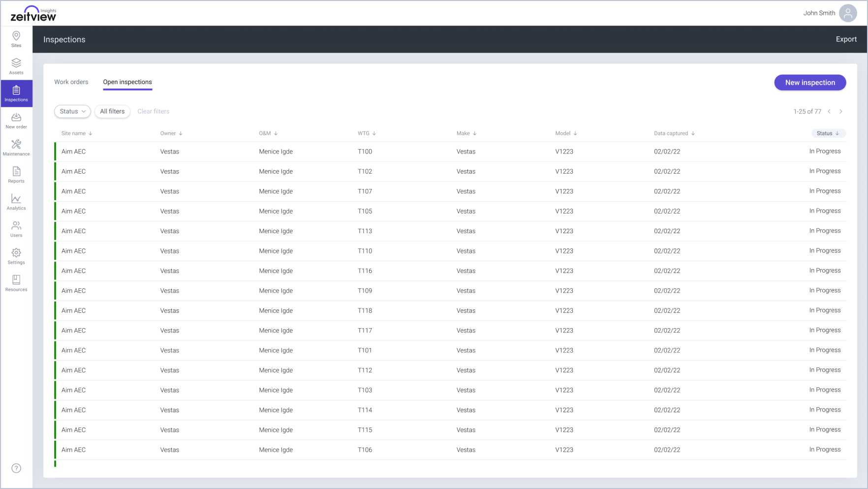Open the All filters button

coord(112,112)
